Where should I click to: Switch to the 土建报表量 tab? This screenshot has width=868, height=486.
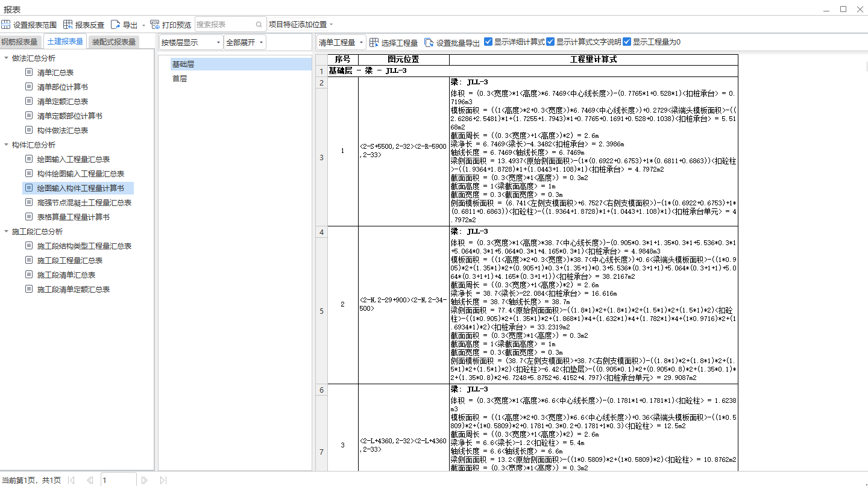[x=64, y=42]
